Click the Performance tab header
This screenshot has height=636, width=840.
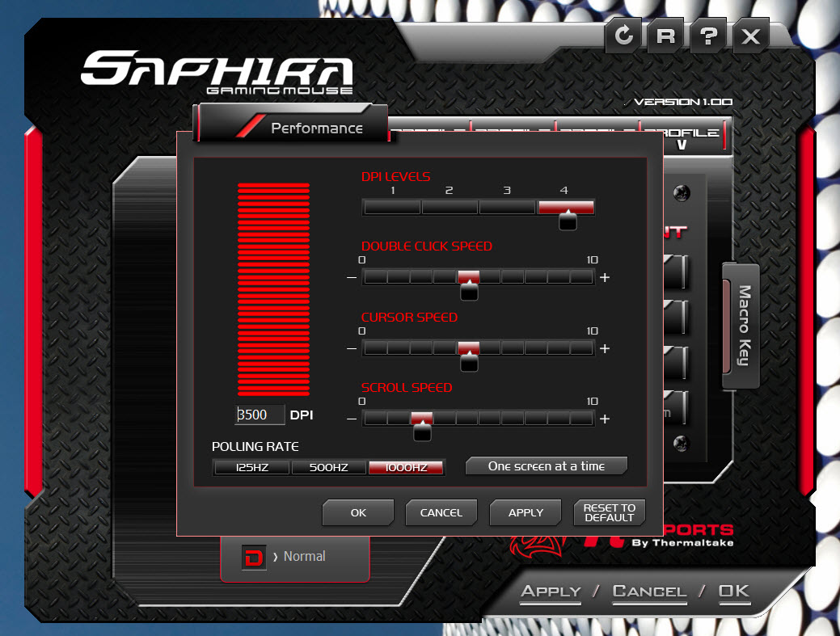[x=293, y=124]
